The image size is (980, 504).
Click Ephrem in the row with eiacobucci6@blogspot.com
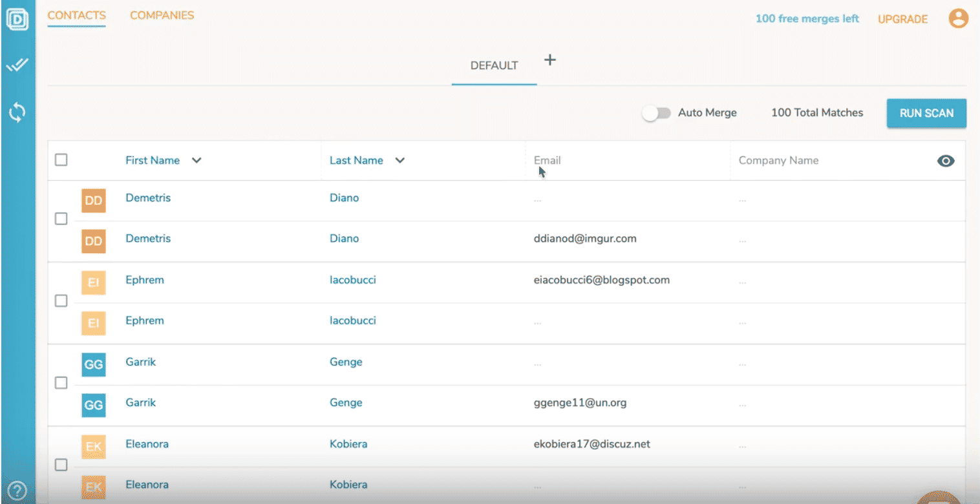tap(145, 280)
